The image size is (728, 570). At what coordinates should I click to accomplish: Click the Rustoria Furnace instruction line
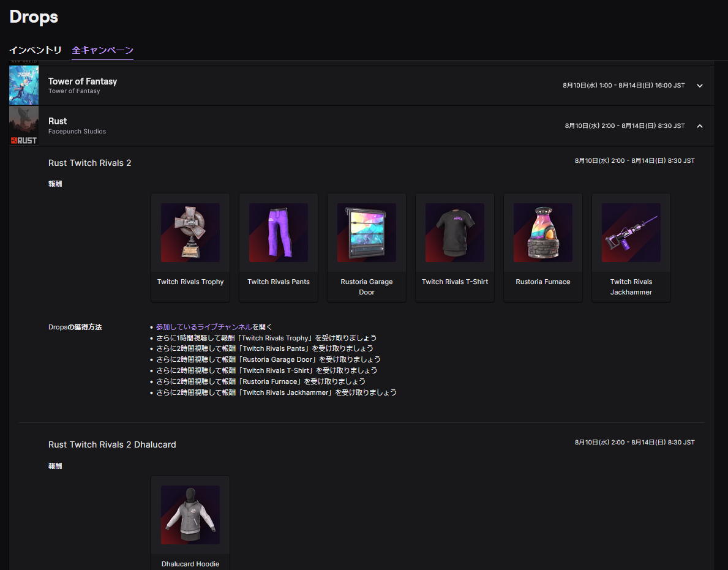click(x=261, y=381)
